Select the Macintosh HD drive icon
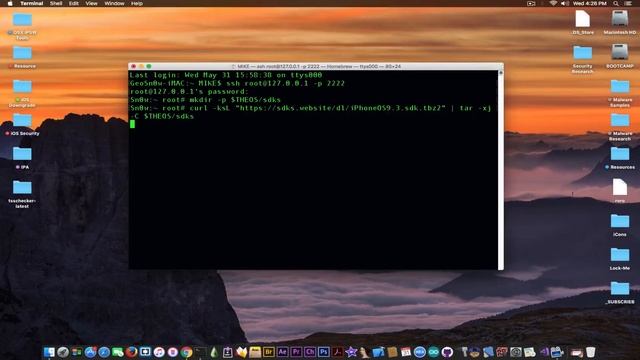Image resolution: width=640 pixels, height=360 pixels. pyautogui.click(x=620, y=22)
